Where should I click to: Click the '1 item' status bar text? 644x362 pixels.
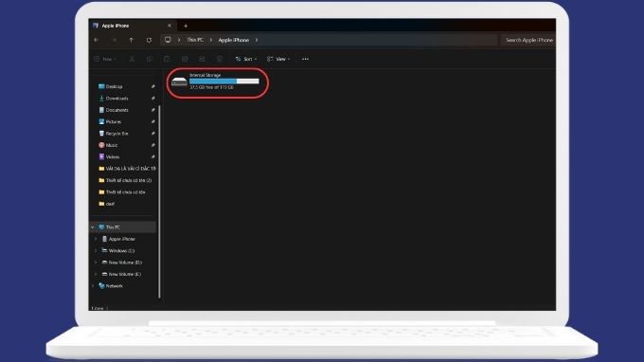pos(98,308)
